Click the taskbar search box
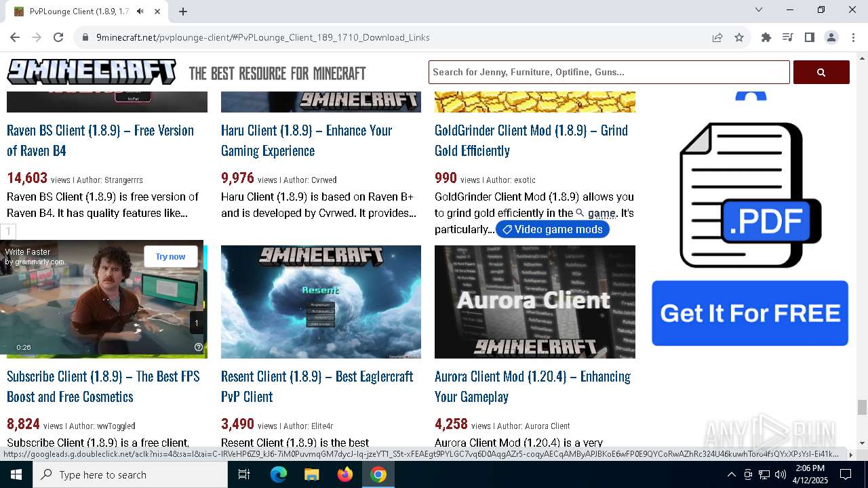 pos(130,474)
